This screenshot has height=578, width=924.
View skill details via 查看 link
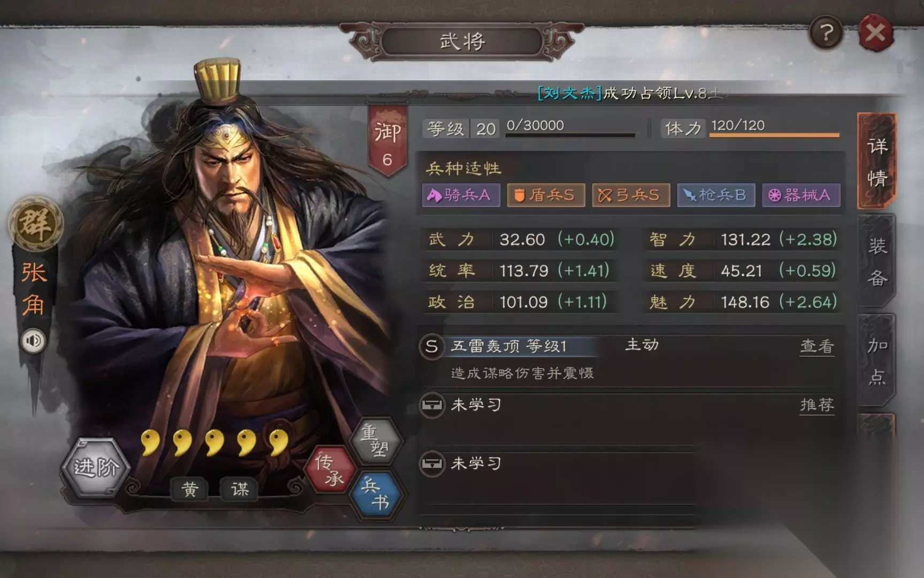[x=817, y=347]
